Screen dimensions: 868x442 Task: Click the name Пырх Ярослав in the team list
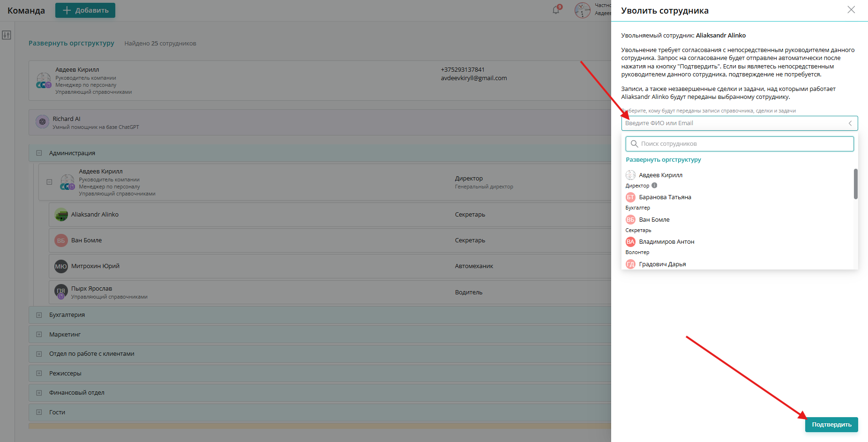(91, 289)
